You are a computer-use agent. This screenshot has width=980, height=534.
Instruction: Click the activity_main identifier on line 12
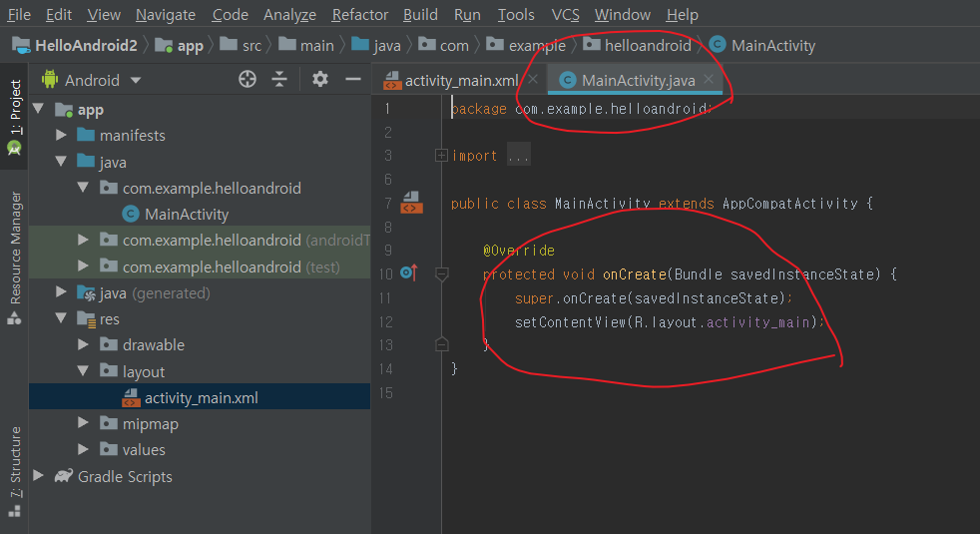[758, 322]
